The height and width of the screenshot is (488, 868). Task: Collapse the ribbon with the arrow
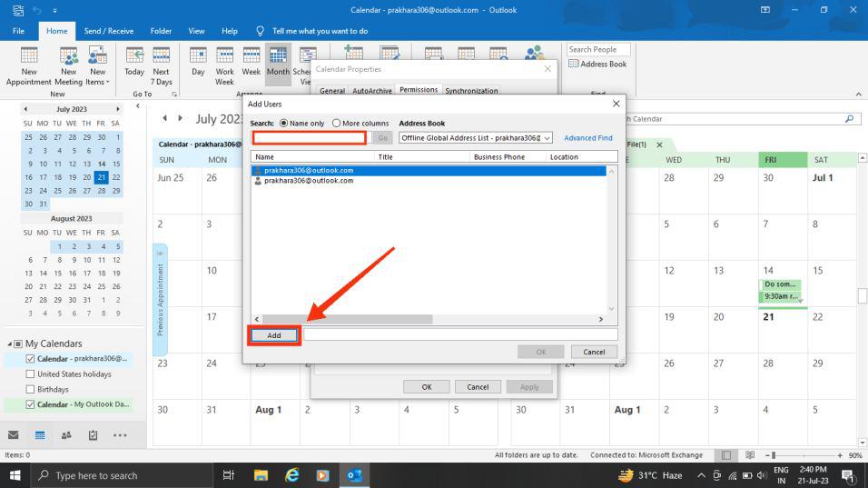pyautogui.click(x=859, y=95)
